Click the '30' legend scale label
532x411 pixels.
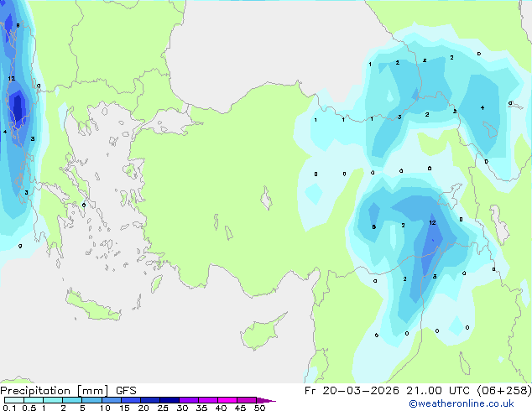tap(182, 408)
